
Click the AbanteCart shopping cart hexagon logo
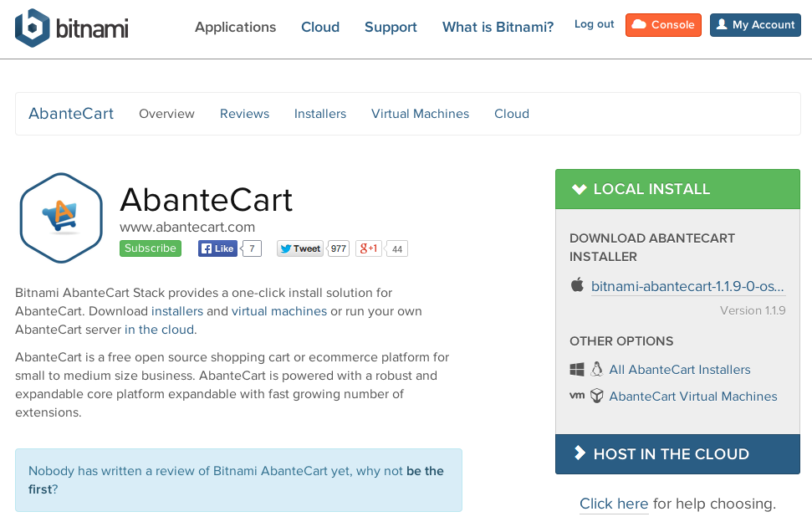click(x=61, y=218)
